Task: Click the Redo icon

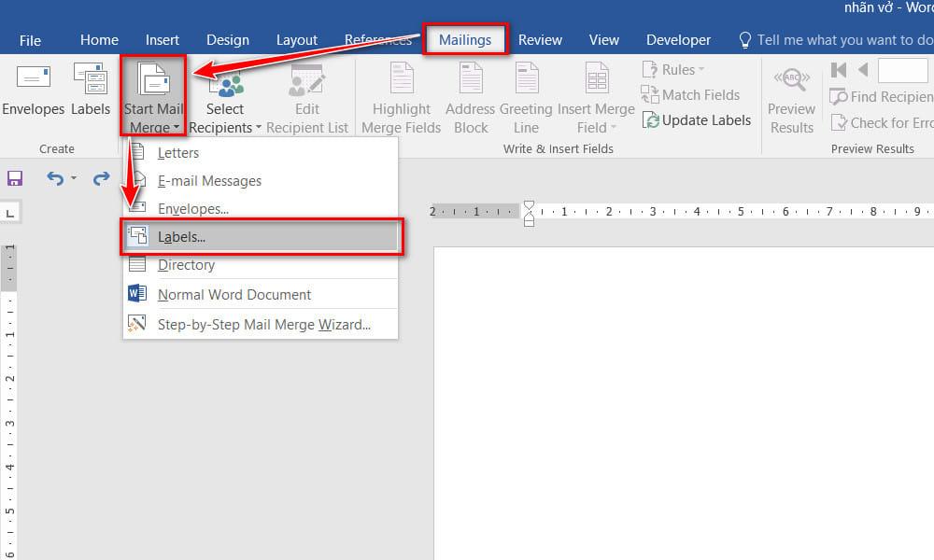Action: tap(101, 178)
